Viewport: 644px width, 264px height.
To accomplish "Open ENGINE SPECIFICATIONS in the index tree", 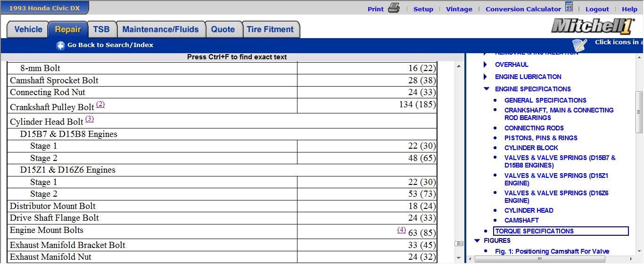I will [533, 89].
